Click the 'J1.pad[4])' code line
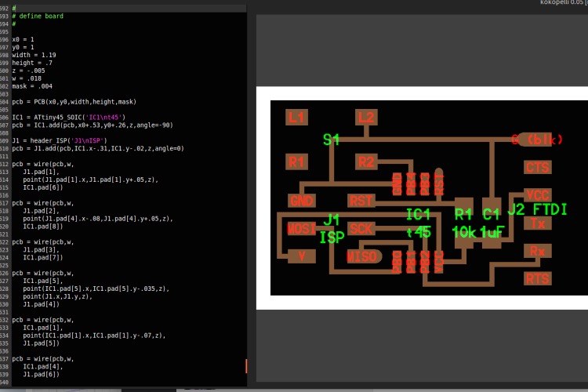The height and width of the screenshot is (392, 588). 42,305
